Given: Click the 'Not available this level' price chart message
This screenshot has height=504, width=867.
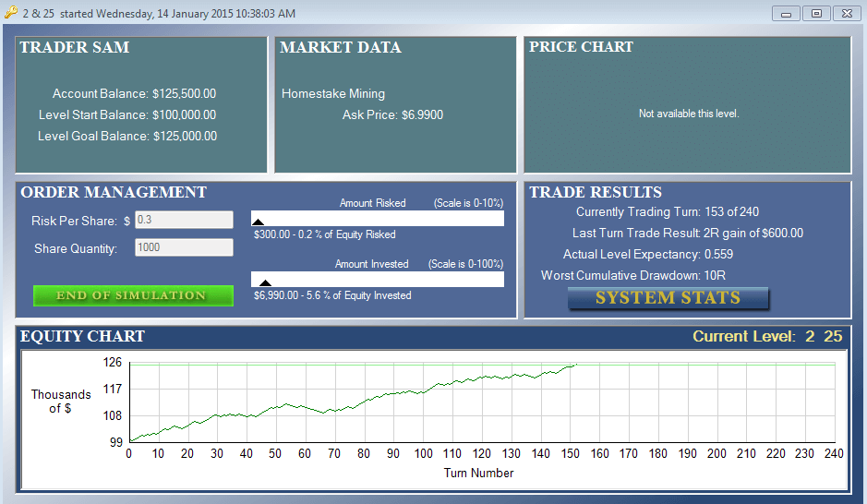Looking at the screenshot, I should pyautogui.click(x=689, y=114).
